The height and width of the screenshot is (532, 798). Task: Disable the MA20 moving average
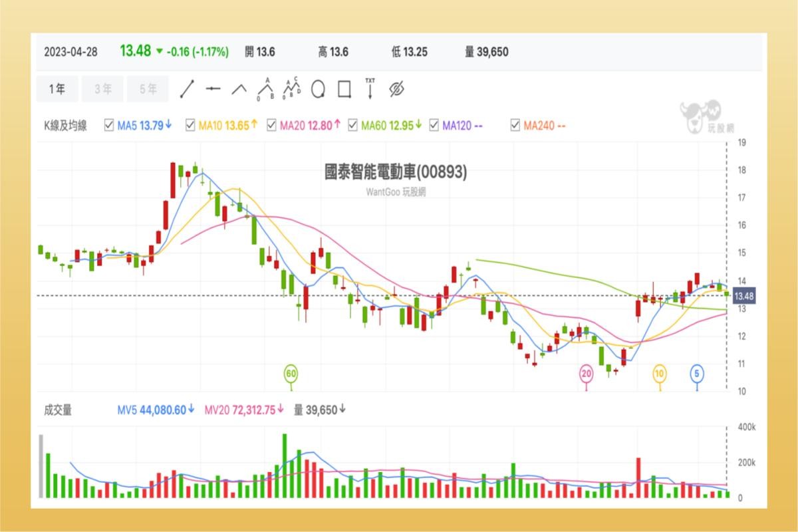click(x=271, y=124)
